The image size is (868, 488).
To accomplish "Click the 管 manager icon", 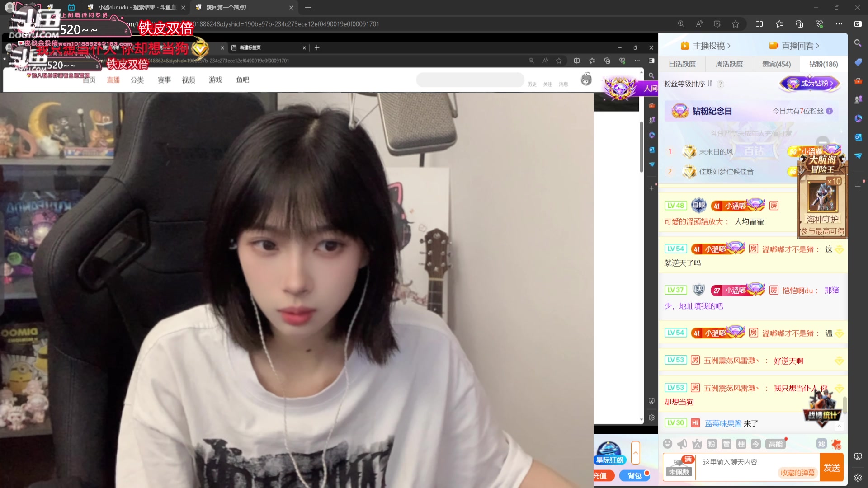I will point(726,444).
